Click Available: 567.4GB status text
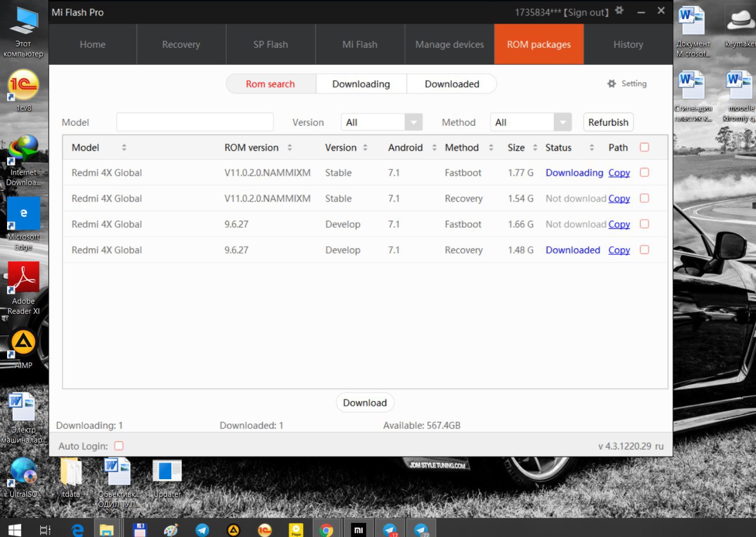This screenshot has width=756, height=537. pos(422,425)
